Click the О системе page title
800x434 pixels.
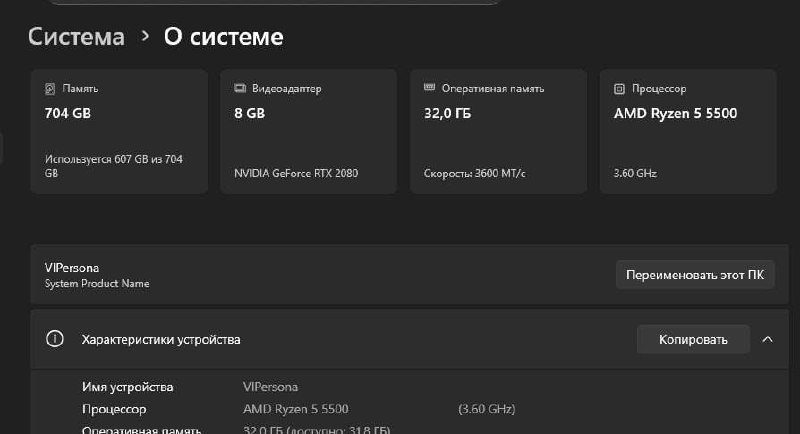(223, 37)
